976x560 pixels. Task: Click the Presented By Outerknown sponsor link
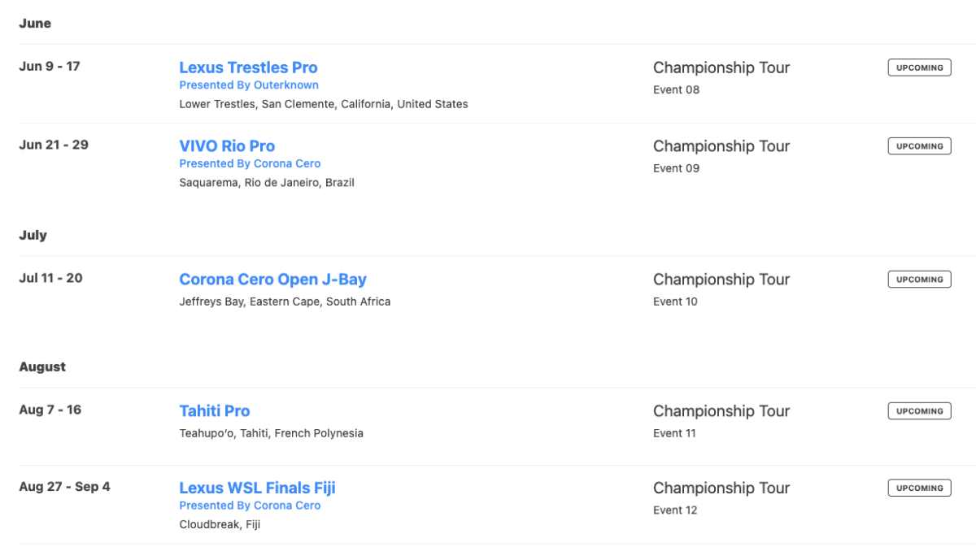click(x=249, y=85)
